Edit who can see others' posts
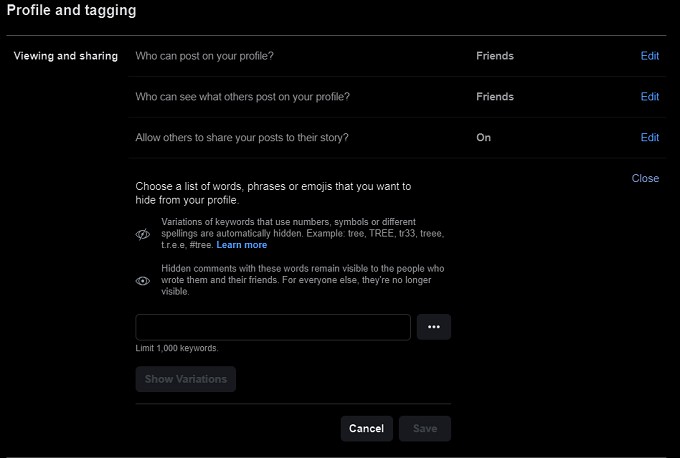This screenshot has width=680, height=458. tap(649, 97)
